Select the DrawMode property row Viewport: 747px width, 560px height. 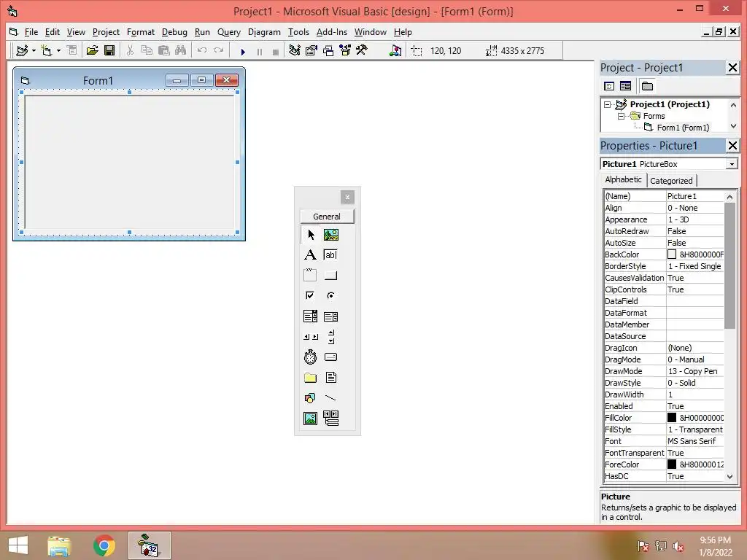pos(664,371)
